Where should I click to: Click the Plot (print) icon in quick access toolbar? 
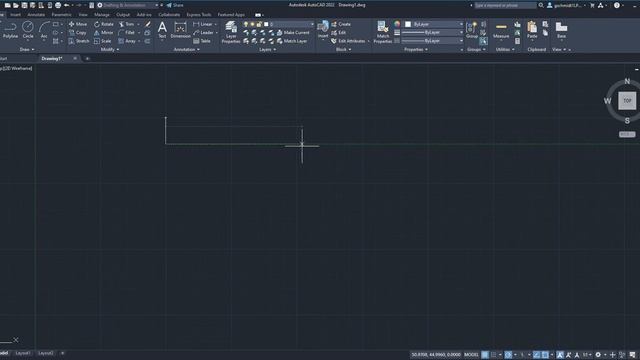(58, 5)
